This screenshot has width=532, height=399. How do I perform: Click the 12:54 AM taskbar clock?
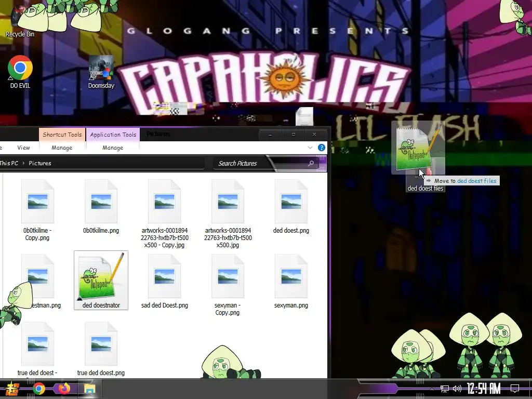tap(484, 389)
